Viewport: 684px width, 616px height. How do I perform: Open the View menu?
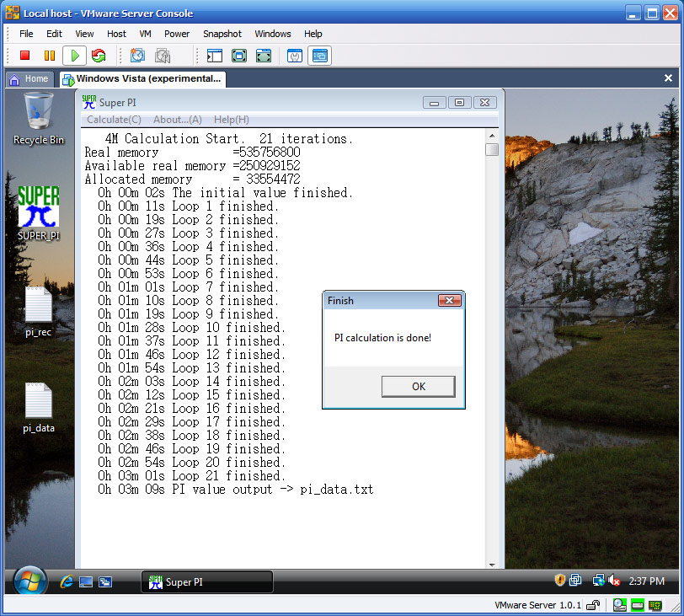pos(84,34)
